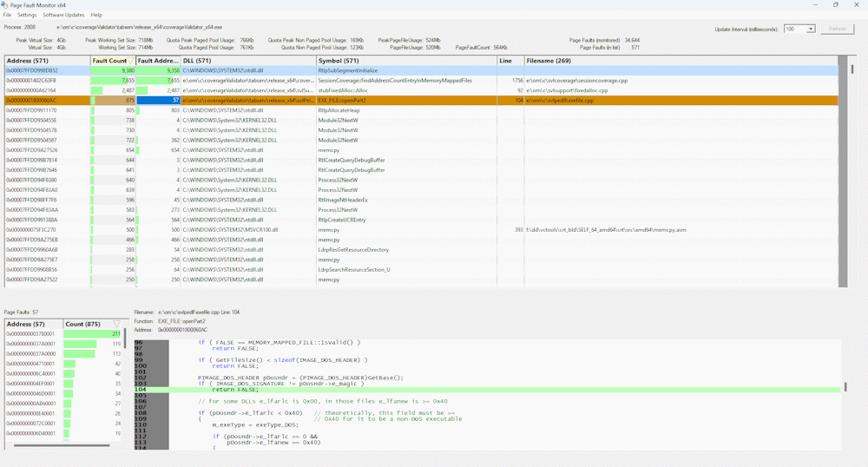Click highlighted source line 104 return FALSE
The image size is (868, 467).
(487, 390)
